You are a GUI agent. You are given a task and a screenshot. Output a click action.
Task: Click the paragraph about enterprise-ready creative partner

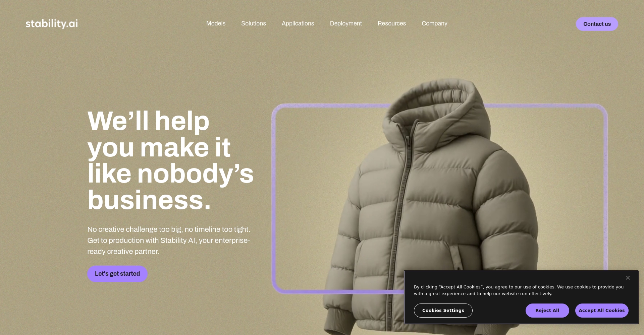[169, 240]
